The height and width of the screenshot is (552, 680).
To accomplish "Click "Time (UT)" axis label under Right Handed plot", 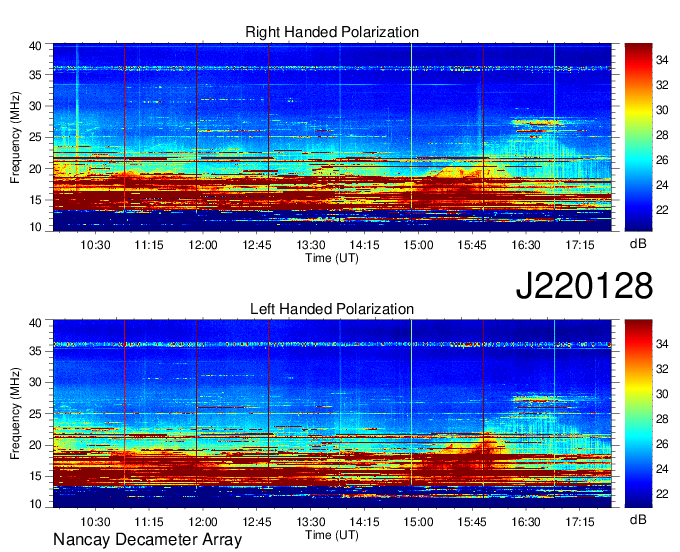I will point(332,258).
